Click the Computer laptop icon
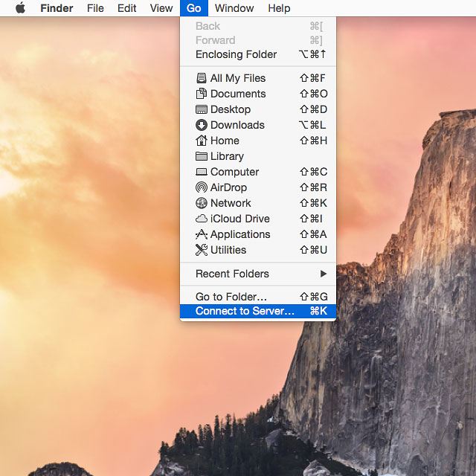 (202, 172)
